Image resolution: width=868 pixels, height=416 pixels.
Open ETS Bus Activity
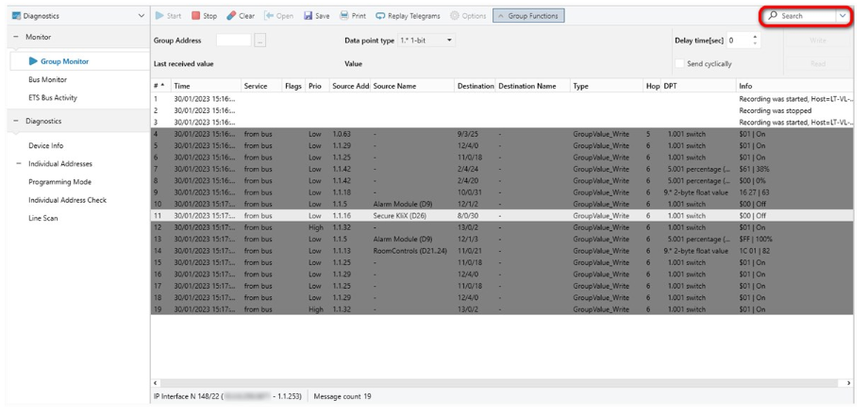pos(53,98)
